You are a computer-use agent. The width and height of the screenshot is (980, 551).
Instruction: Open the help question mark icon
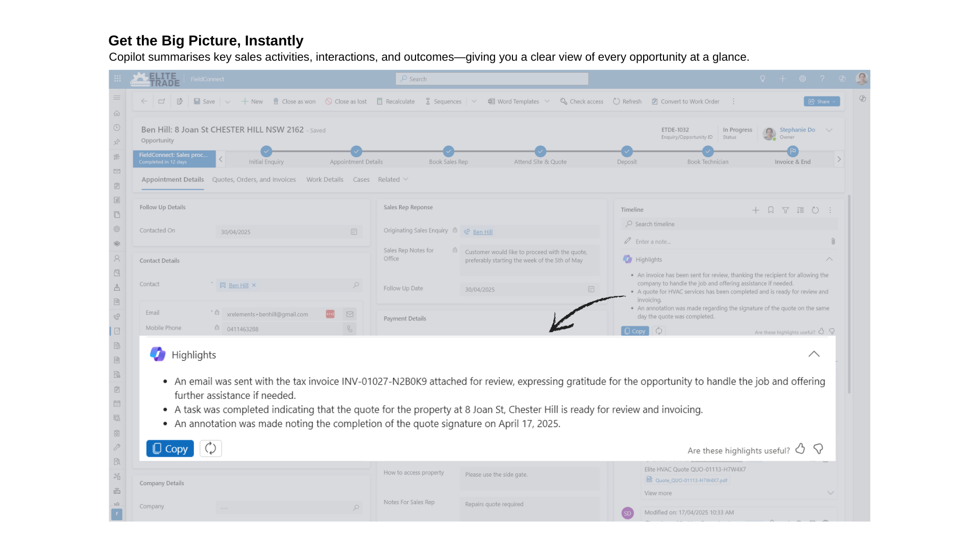822,79
